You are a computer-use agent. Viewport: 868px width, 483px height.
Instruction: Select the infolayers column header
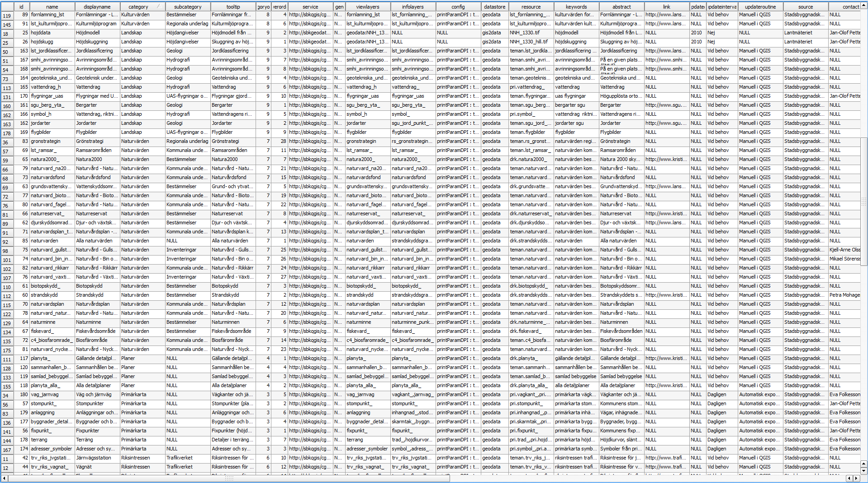coord(413,7)
